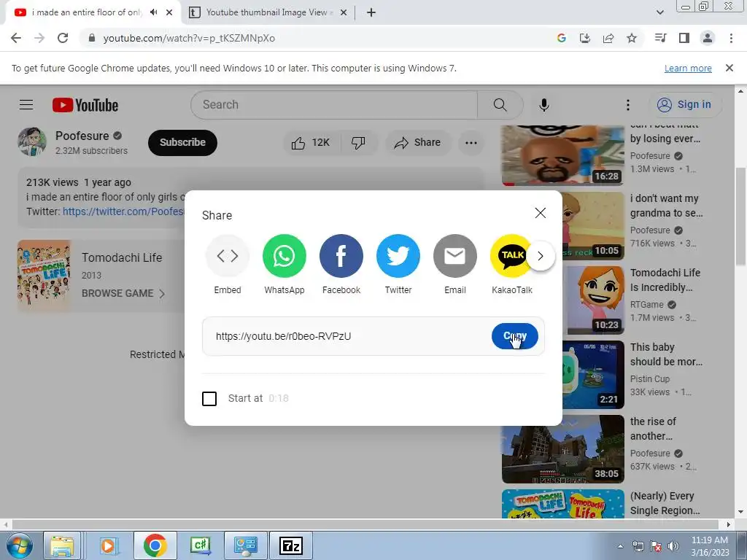Focus the YouTube Search box
Screen dimensions: 747x560
click(334, 105)
